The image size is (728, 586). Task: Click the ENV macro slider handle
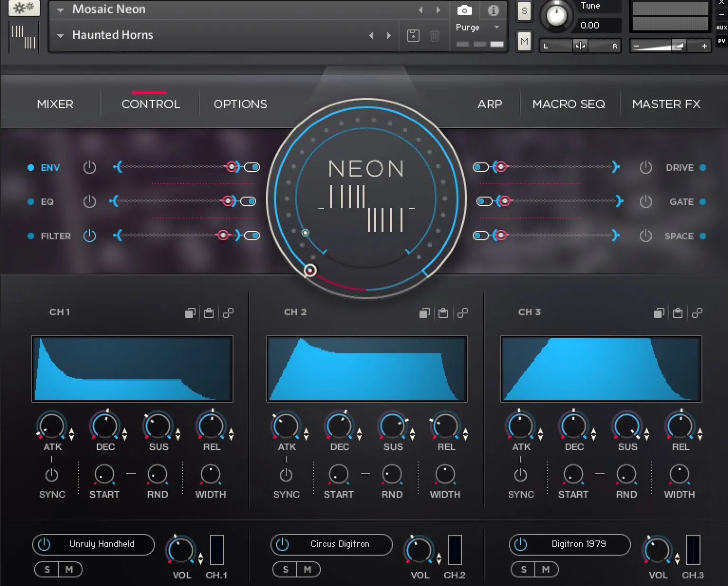click(232, 167)
